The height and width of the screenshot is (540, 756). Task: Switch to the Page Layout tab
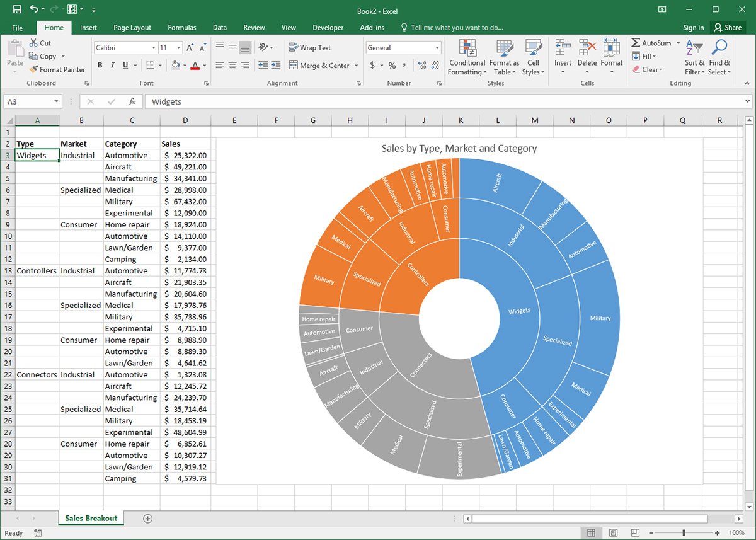click(x=132, y=28)
